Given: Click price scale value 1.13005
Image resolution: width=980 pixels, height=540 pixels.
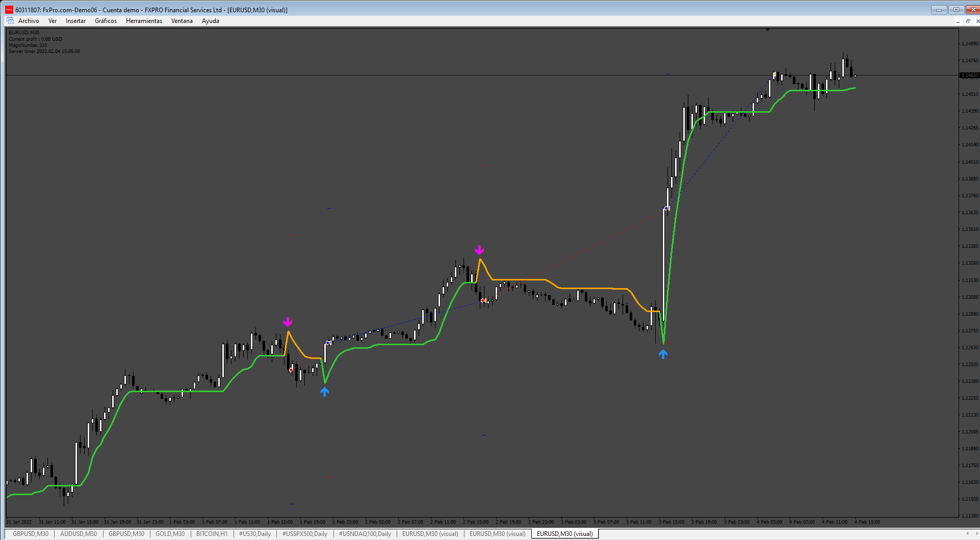Looking at the screenshot, I should point(970,297).
